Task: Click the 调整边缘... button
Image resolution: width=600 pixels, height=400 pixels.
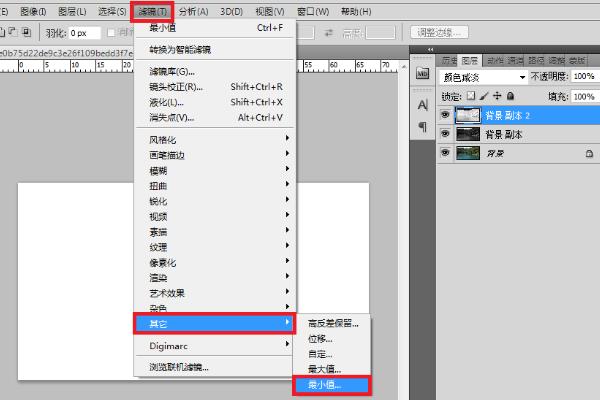Action: coord(439,33)
